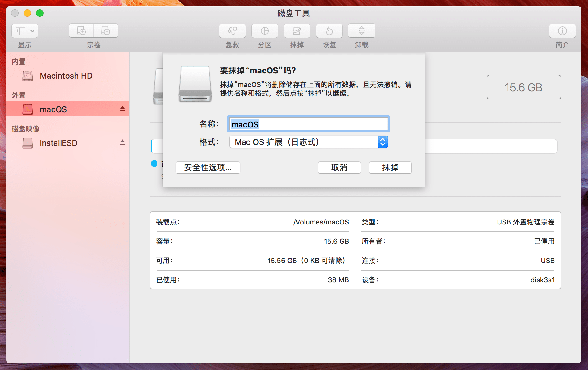Click the Unmount (卸载) toolbar icon

pos(361,31)
